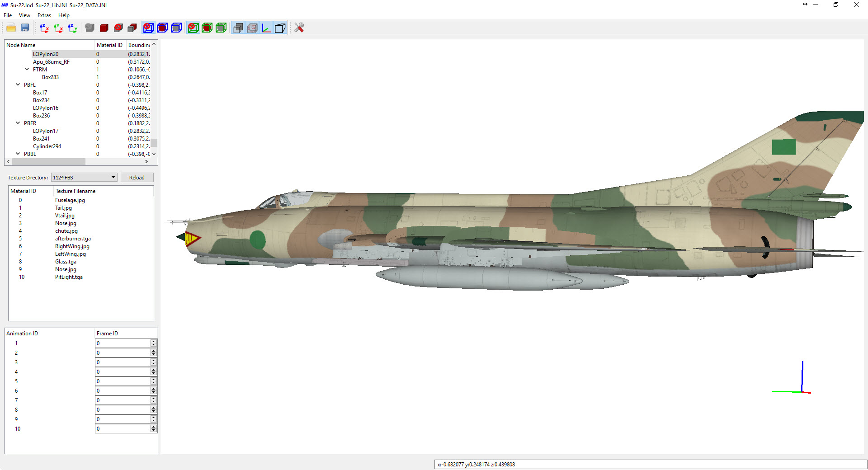Open a file with the folder icon

point(11,28)
